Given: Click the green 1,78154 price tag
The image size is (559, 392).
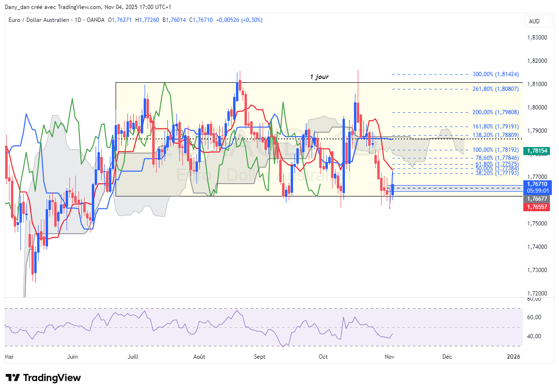Looking at the screenshot, I should coord(537,151).
